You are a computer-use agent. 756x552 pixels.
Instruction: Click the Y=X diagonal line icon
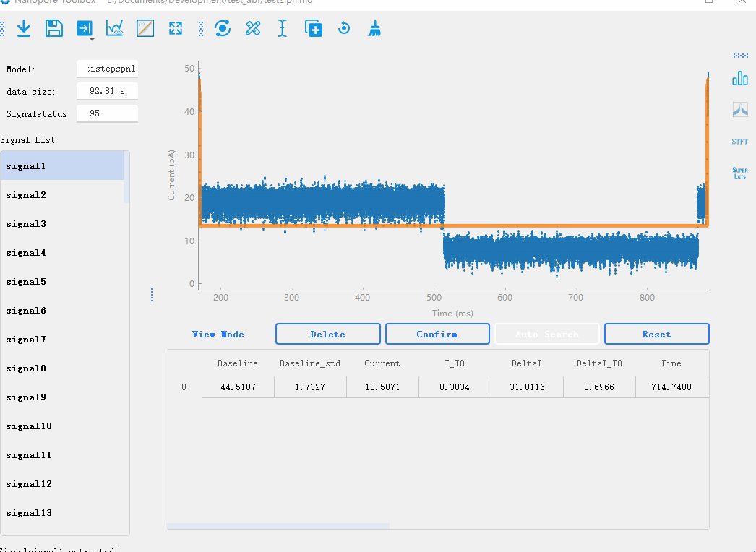click(145, 28)
